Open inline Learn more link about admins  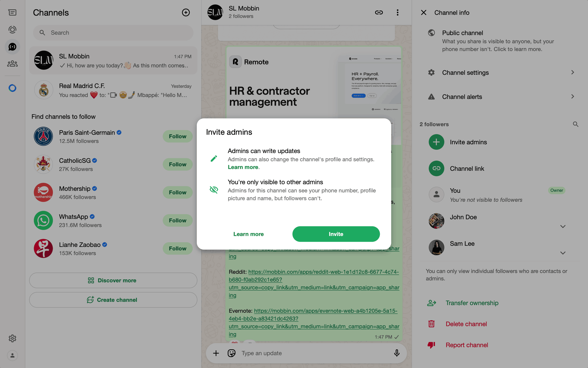[243, 167]
